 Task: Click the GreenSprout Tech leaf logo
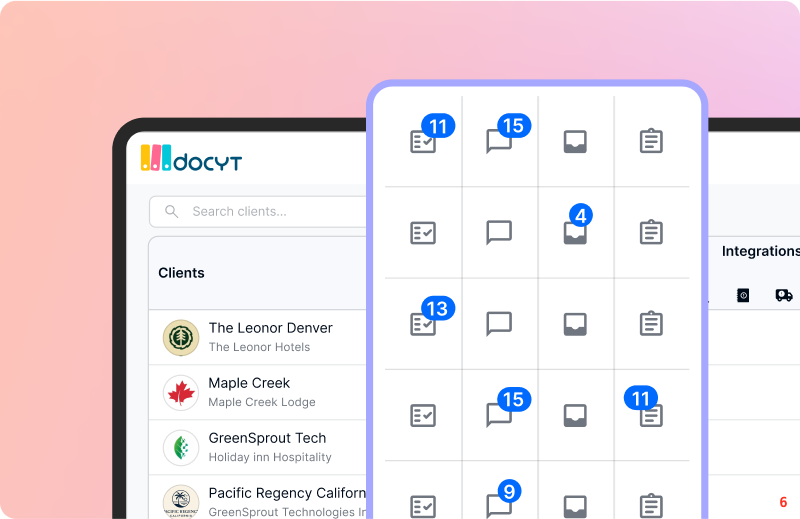point(181,448)
